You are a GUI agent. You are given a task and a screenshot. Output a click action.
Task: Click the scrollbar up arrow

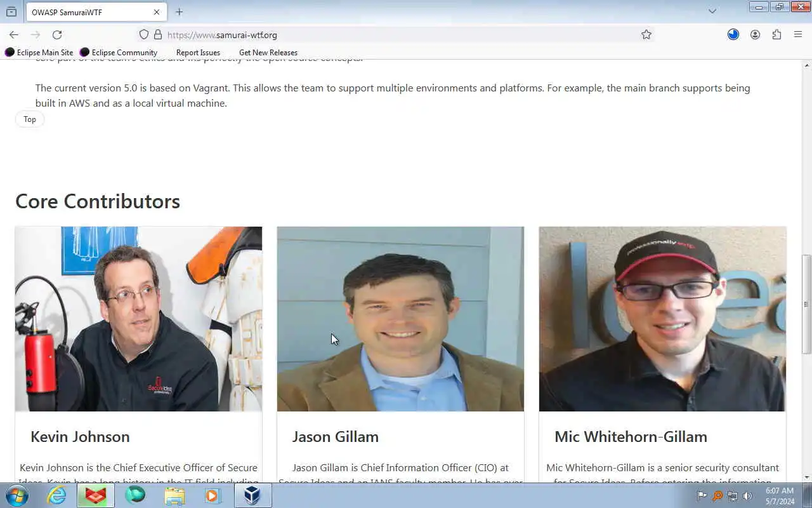(806, 65)
